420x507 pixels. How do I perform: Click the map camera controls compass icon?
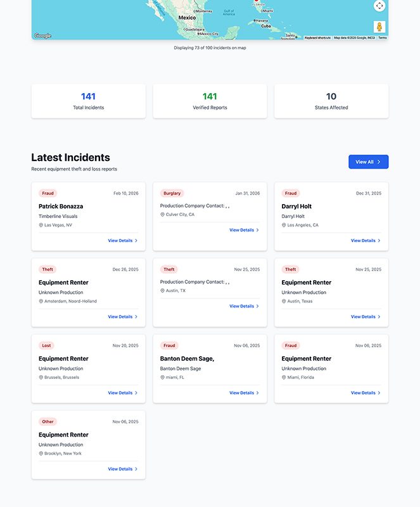tap(379, 6)
